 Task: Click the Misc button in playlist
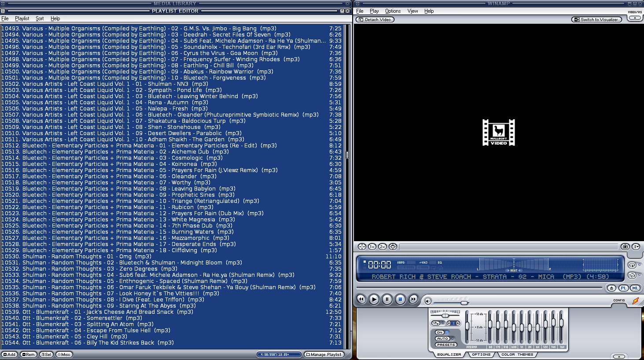[x=64, y=354]
